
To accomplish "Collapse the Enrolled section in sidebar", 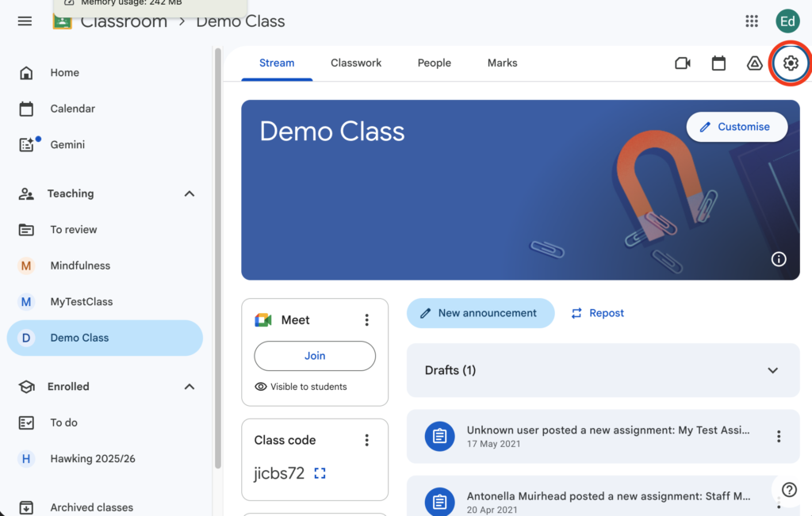I will click(190, 387).
